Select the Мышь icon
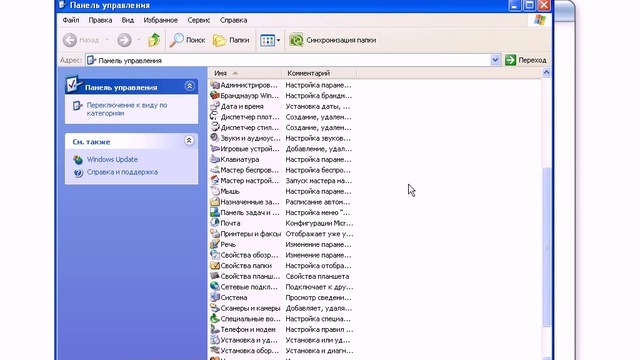The image size is (640, 360). [215, 191]
